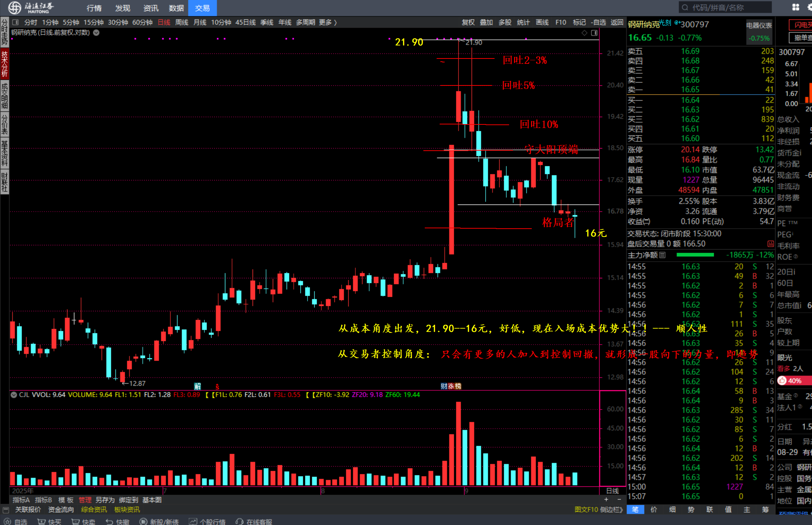Viewport: 812px width, 525px height.
Task: Open the 技术分析 vertical side tab
Action: click(x=5, y=64)
